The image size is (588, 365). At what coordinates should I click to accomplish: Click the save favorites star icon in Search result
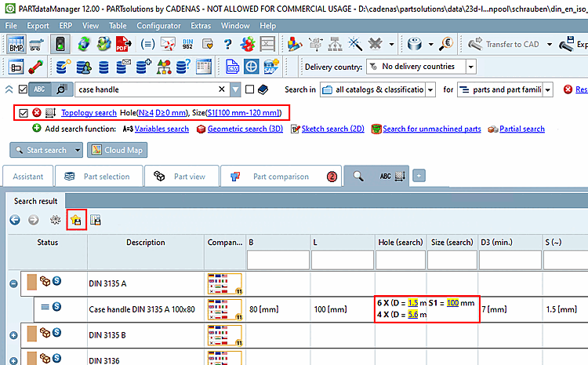(76, 220)
